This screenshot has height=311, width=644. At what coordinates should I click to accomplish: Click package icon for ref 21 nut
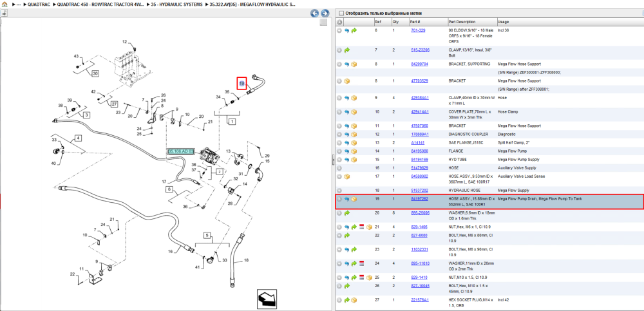pyautogui.click(x=369, y=227)
